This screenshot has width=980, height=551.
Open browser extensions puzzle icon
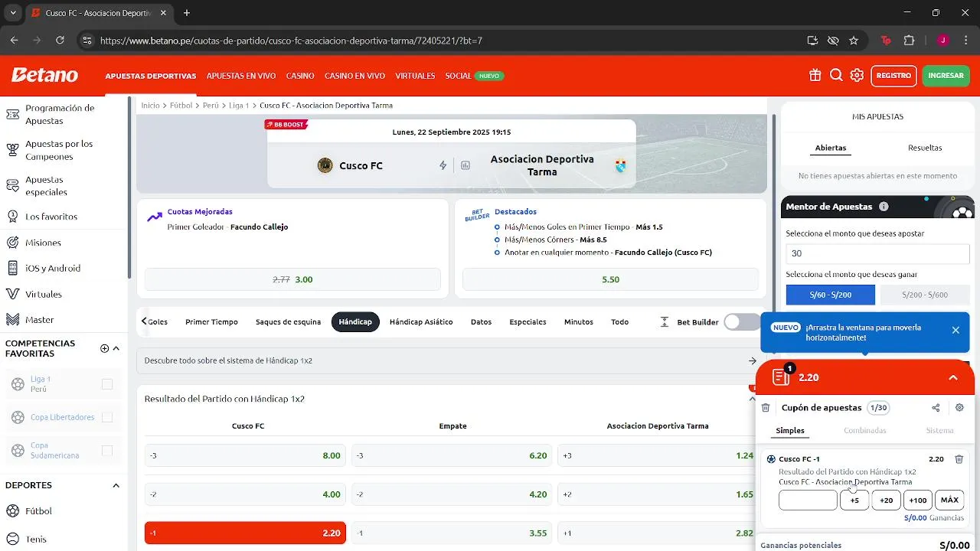click(x=910, y=41)
